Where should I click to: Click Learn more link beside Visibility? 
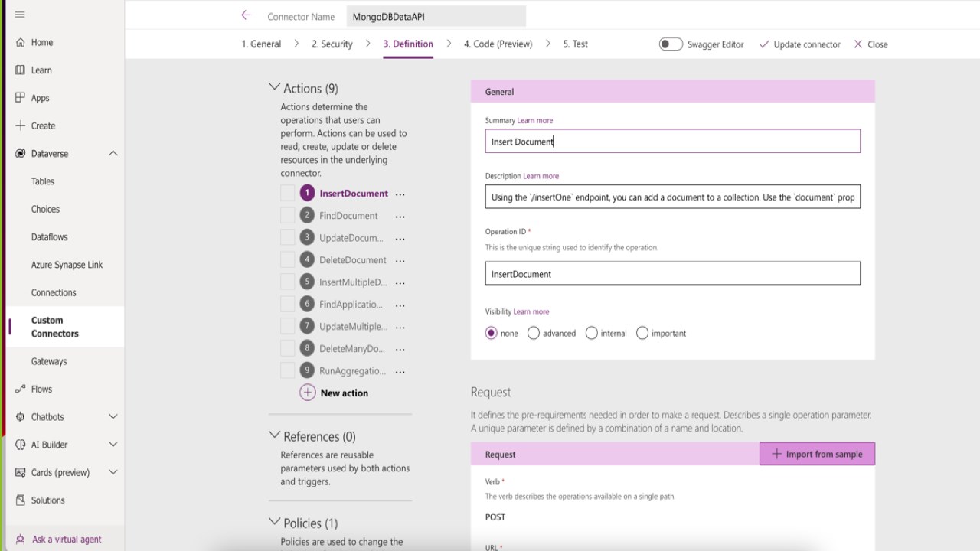[x=531, y=311]
